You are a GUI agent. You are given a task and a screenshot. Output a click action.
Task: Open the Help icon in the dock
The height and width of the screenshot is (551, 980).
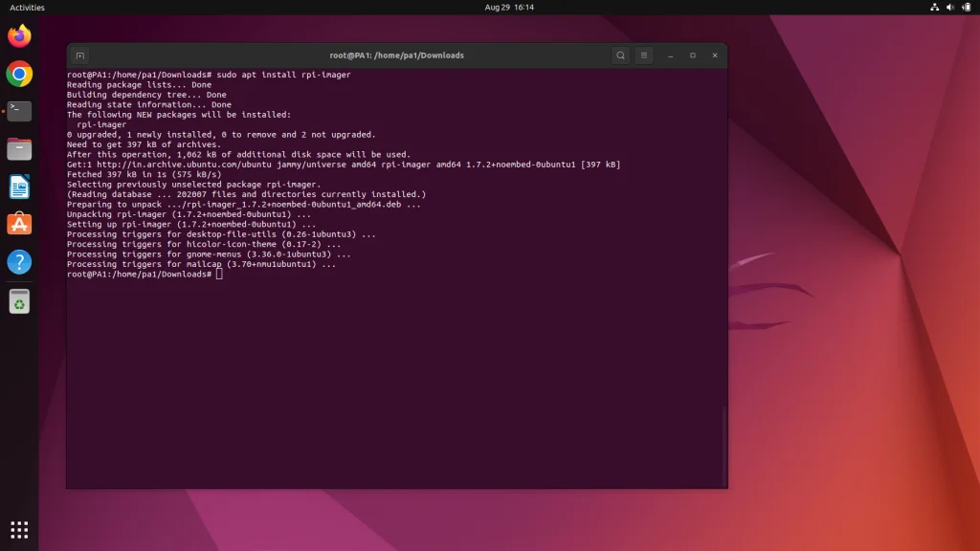click(19, 262)
